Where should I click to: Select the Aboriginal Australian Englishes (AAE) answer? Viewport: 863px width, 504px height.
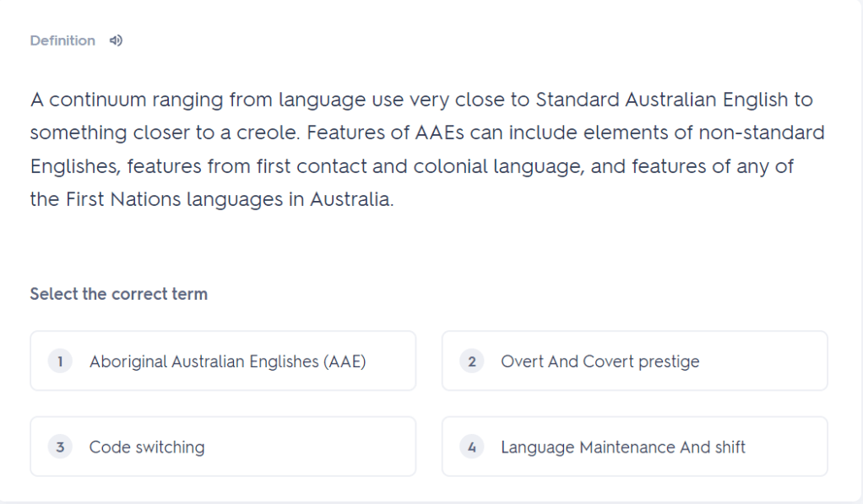227,361
